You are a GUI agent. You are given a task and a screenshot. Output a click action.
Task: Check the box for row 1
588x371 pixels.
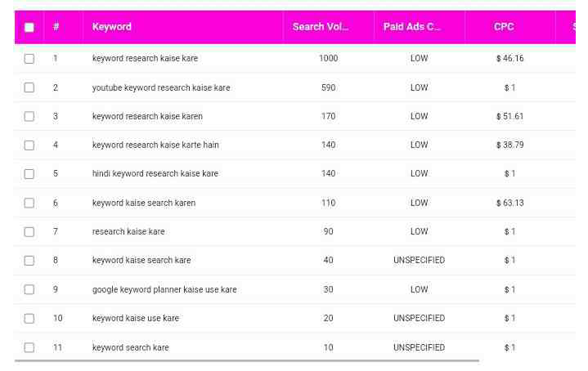(x=29, y=59)
